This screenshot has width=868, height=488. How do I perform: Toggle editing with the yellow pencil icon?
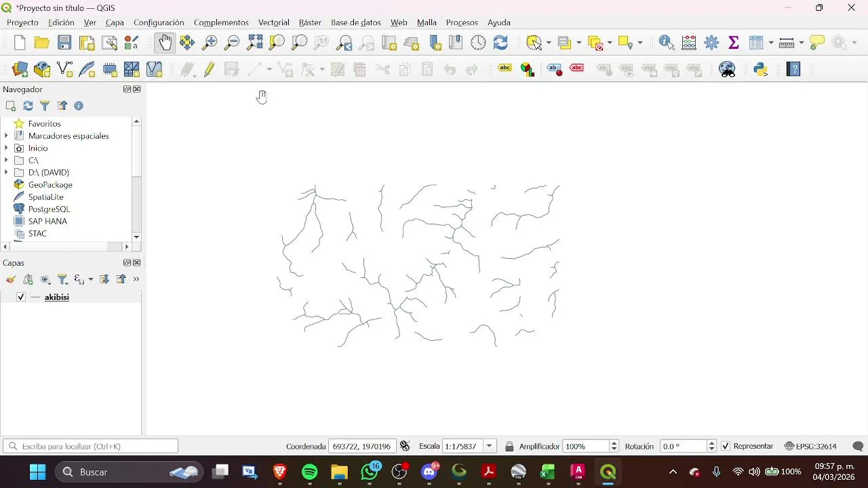(209, 69)
